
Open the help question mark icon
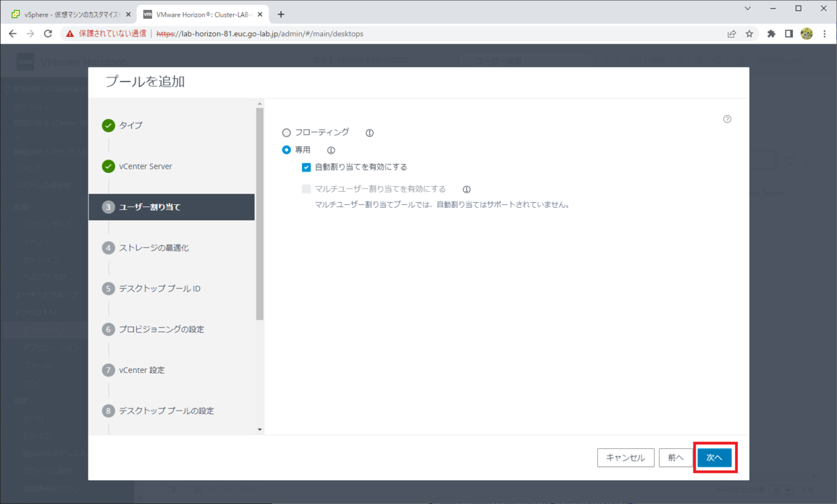[727, 119]
